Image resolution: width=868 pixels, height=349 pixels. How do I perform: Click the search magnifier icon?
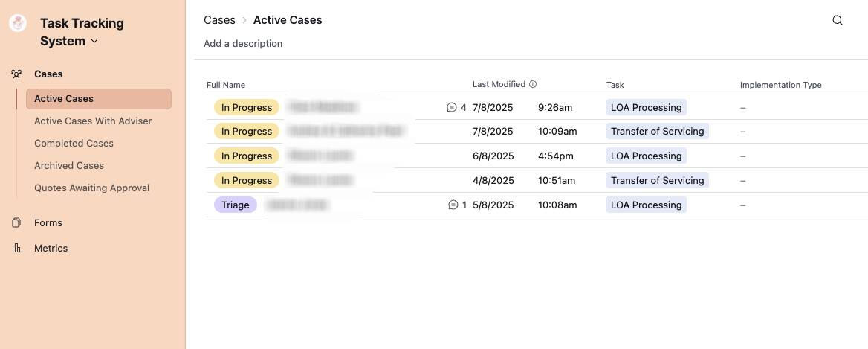tap(838, 20)
